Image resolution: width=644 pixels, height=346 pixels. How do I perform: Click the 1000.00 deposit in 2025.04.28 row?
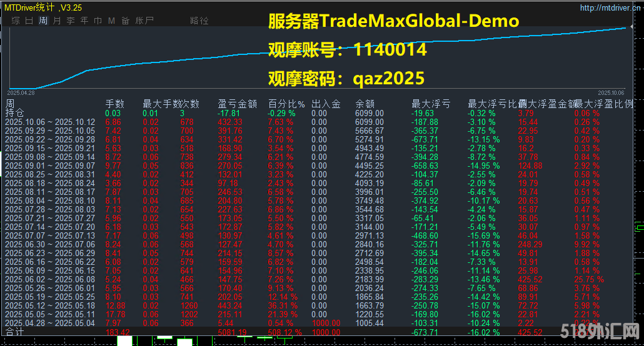tap(326, 323)
